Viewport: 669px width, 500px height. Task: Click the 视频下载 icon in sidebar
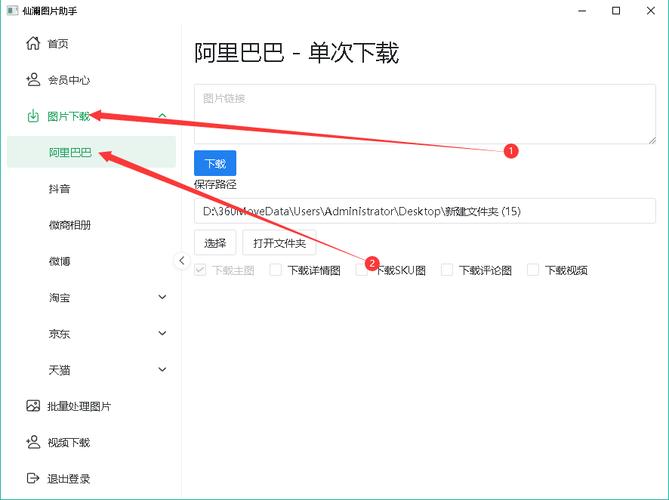click(x=33, y=442)
